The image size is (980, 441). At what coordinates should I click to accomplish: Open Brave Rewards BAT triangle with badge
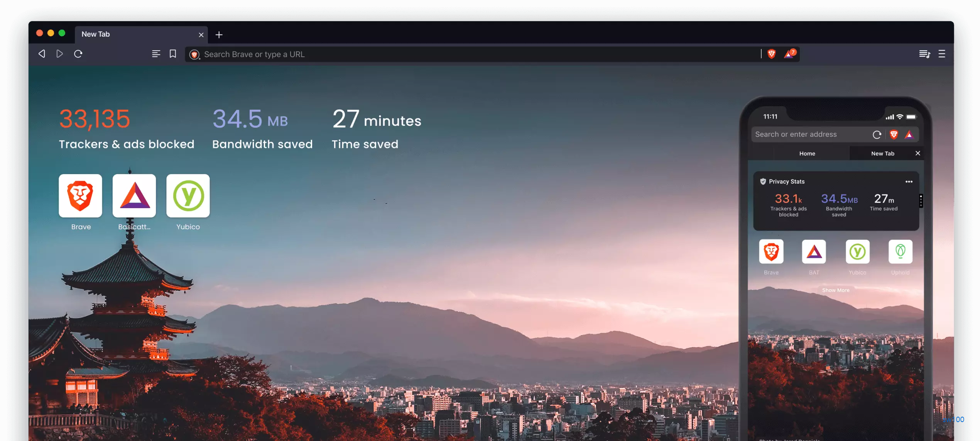pos(789,54)
